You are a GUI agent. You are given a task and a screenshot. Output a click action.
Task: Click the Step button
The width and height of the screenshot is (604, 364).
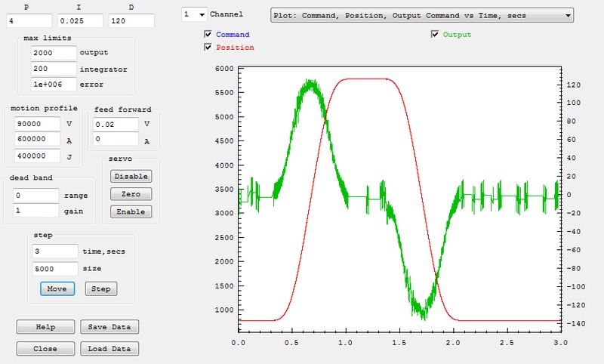(101, 289)
